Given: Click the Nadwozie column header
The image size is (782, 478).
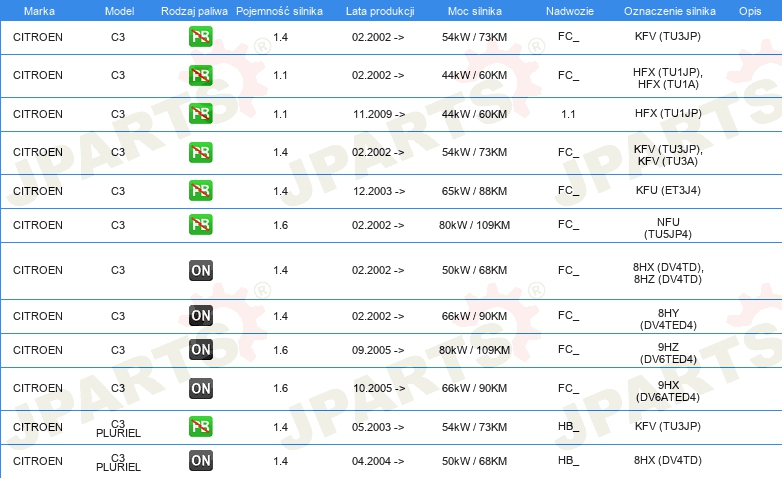Looking at the screenshot, I should 570,11.
